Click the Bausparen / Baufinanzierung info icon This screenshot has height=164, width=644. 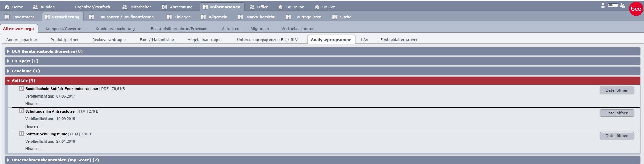(91, 17)
